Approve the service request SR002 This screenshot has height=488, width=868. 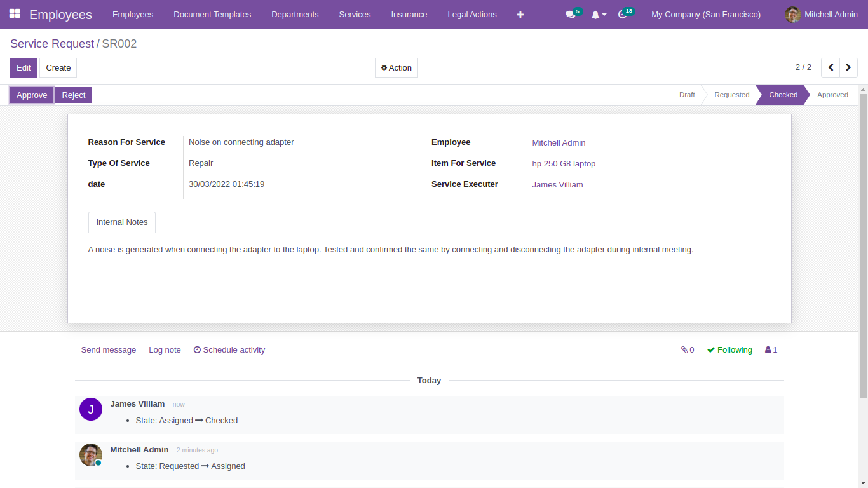pyautogui.click(x=31, y=95)
